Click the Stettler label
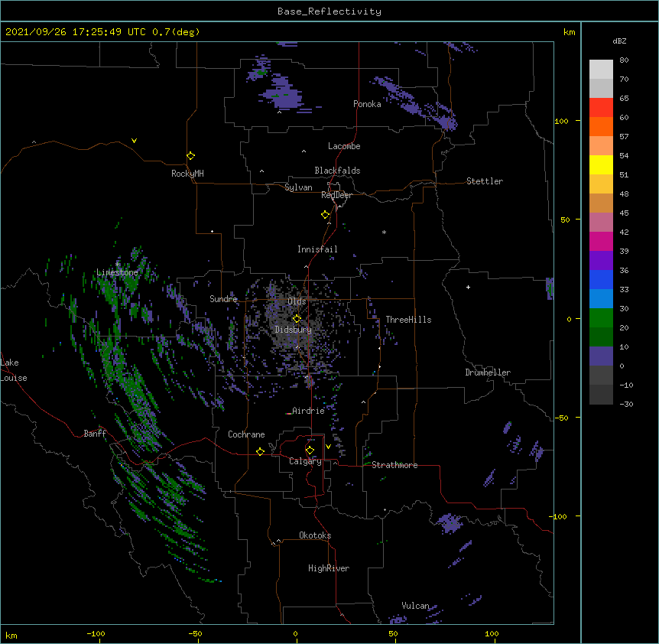The image size is (659, 644). 485,181
